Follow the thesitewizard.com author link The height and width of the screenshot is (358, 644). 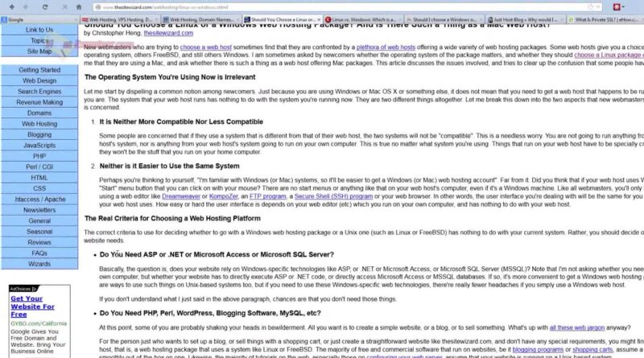tap(168, 33)
